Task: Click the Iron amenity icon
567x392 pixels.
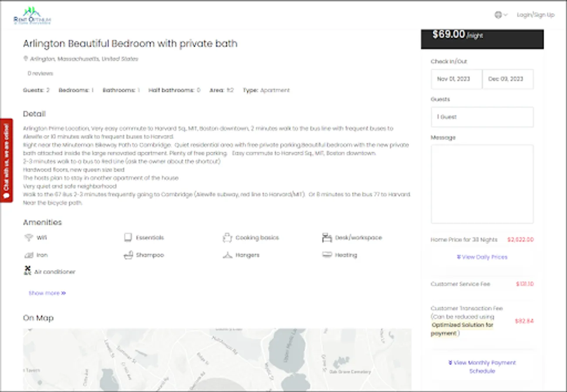Action: pyautogui.click(x=29, y=255)
